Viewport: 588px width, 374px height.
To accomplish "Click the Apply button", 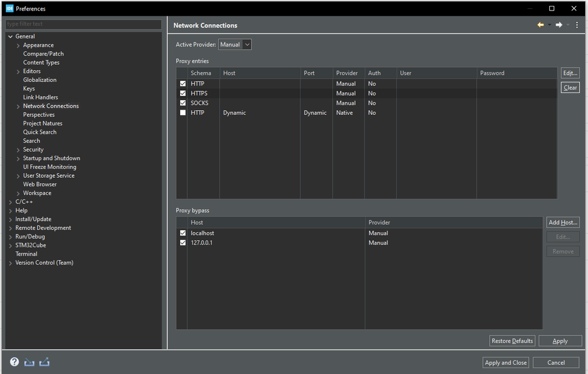I will [x=560, y=340].
